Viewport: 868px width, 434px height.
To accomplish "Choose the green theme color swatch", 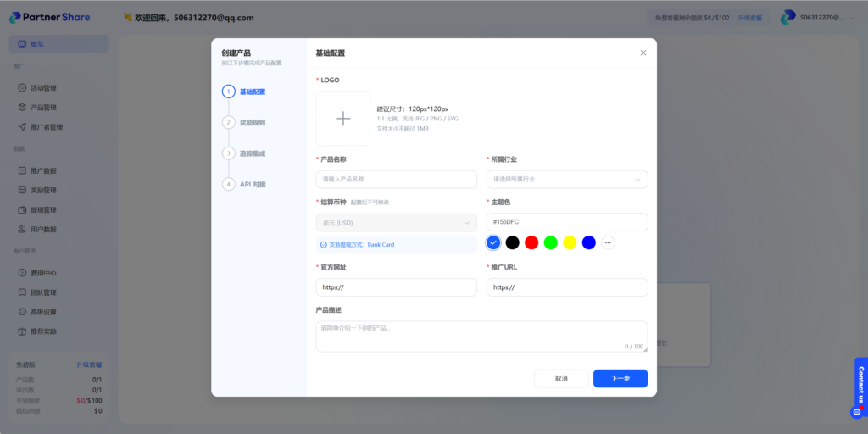I will (551, 242).
